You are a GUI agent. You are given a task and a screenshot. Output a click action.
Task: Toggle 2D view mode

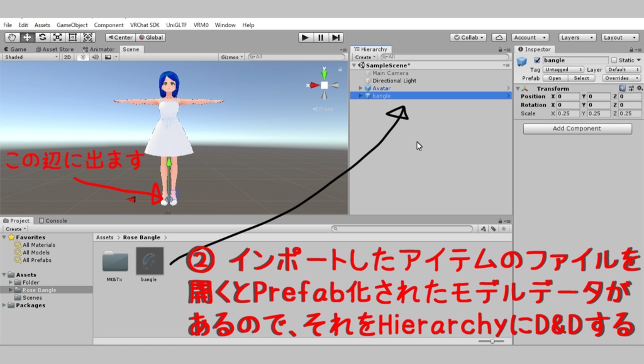tap(67, 57)
